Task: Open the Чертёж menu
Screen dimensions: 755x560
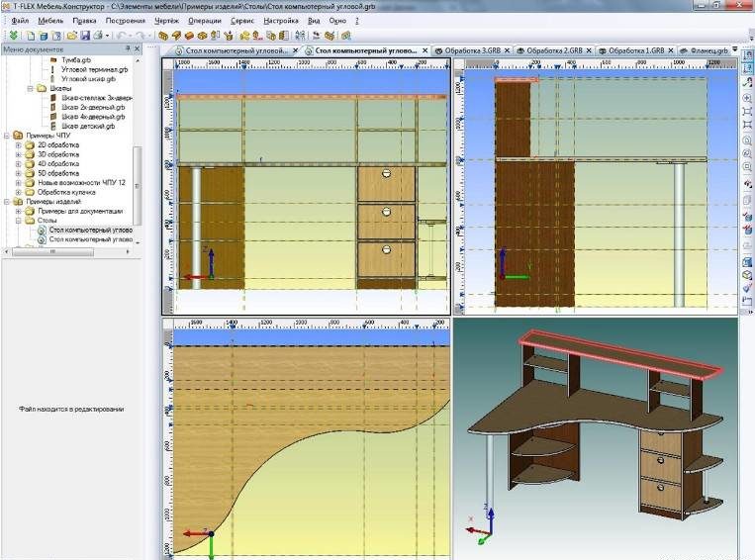Action: coord(166,21)
